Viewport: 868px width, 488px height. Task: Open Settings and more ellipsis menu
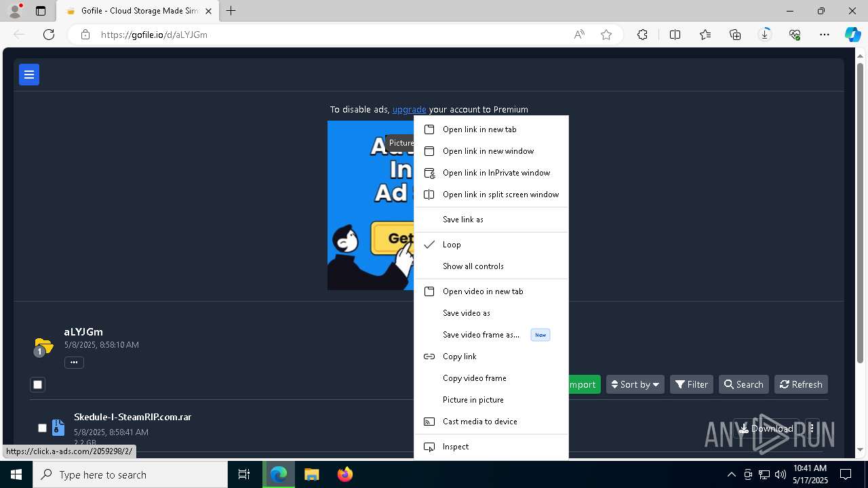pyautogui.click(x=825, y=35)
